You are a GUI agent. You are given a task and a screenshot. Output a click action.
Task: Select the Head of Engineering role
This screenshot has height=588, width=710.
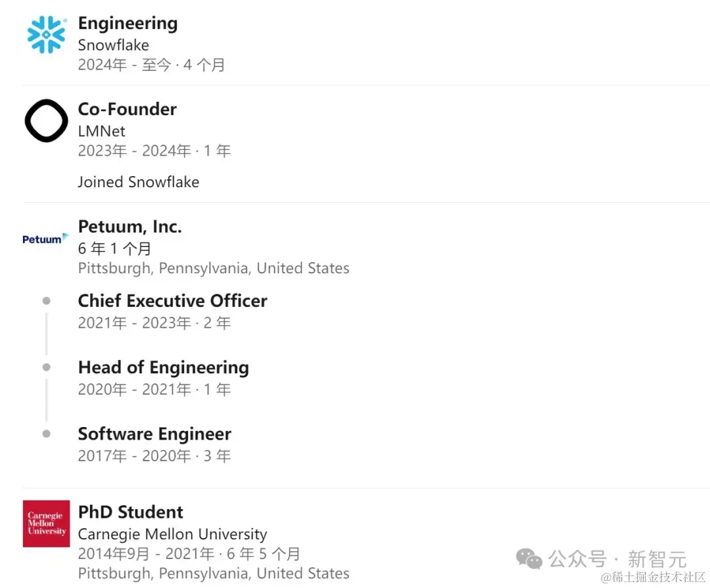pos(163,367)
